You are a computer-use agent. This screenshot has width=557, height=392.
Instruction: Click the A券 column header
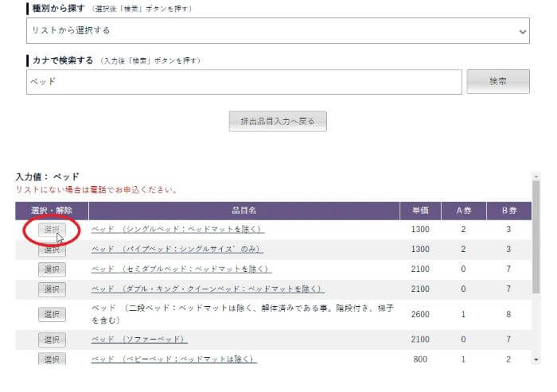pos(464,211)
